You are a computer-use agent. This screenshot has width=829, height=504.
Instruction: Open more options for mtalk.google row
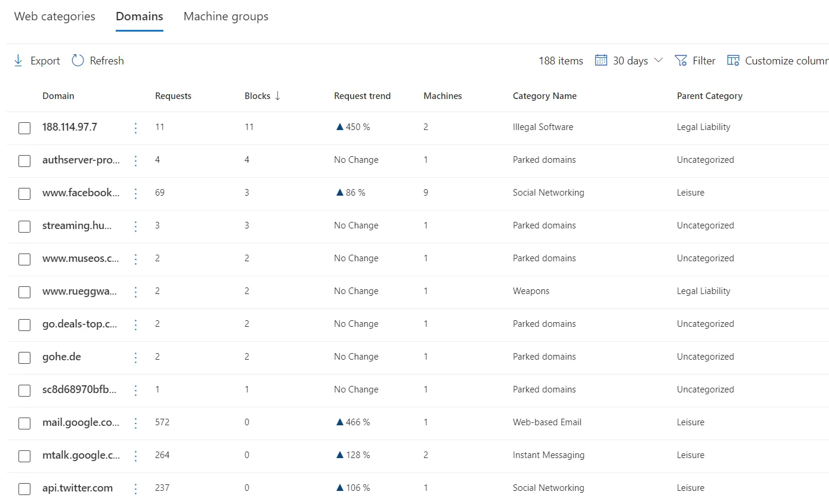pos(135,456)
